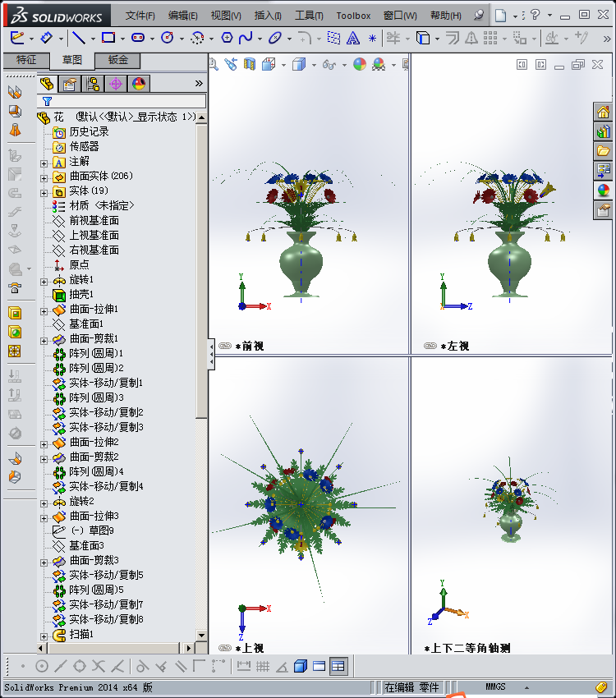
Task: Select the Straight Slot tool
Action: tap(138, 38)
